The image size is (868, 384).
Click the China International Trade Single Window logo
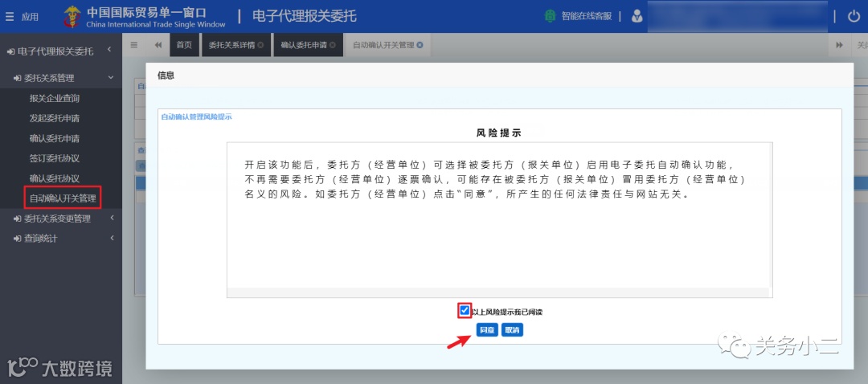click(x=145, y=17)
